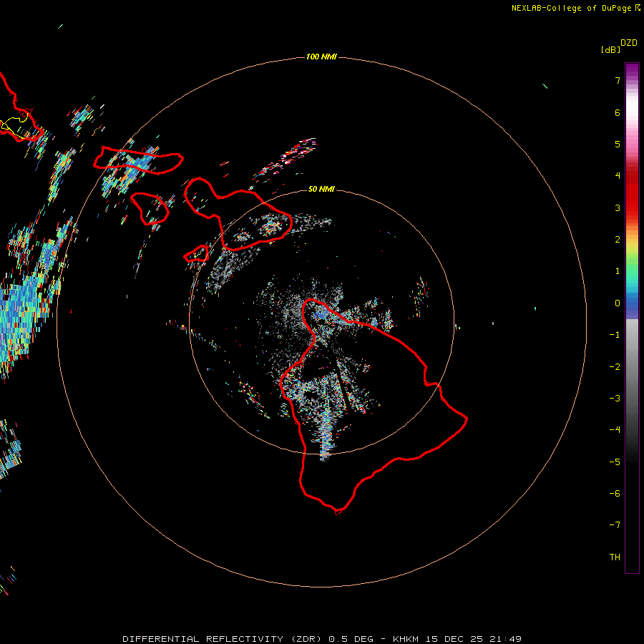The width and height of the screenshot is (644, 644).
Task: Click the '0.5 DEG' elevation angle text
Action: click(351, 639)
